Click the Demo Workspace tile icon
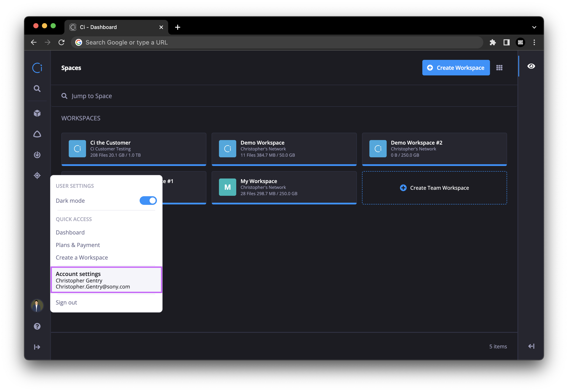Screen dimensions: 568x392 [228, 149]
